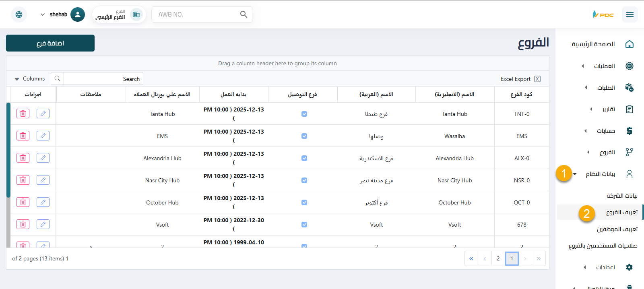
Task: Open الصفحة الرئيسية menu item
Action: (x=593, y=44)
